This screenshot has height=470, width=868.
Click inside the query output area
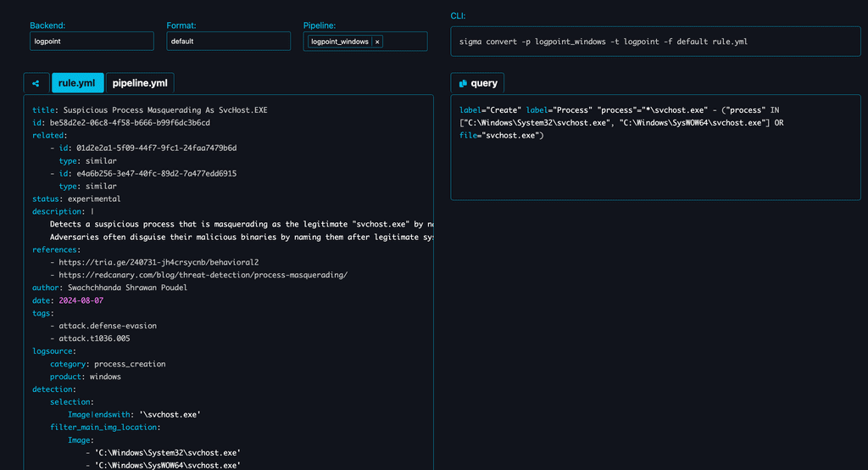point(655,148)
